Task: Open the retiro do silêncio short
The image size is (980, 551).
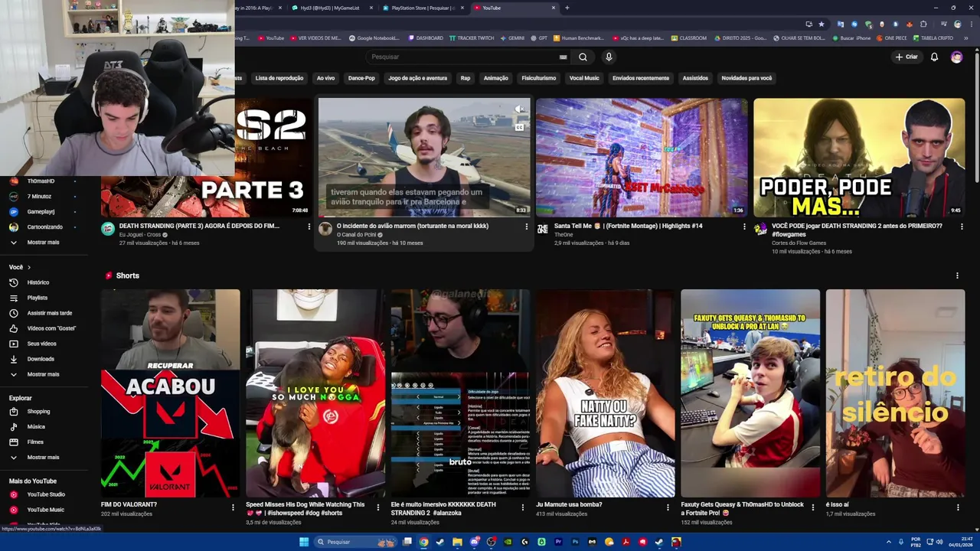Action: click(x=895, y=393)
